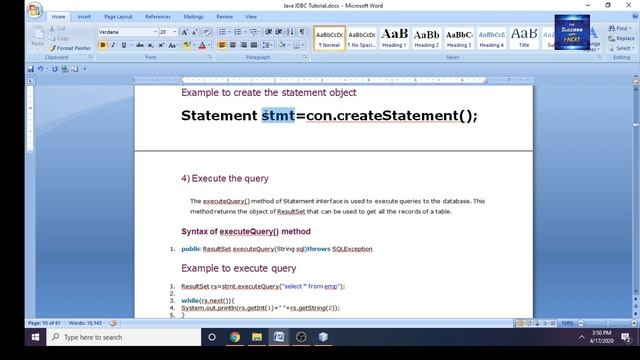The image size is (640, 360).
Task: Apply the Heading 2 style
Action: (x=427, y=38)
